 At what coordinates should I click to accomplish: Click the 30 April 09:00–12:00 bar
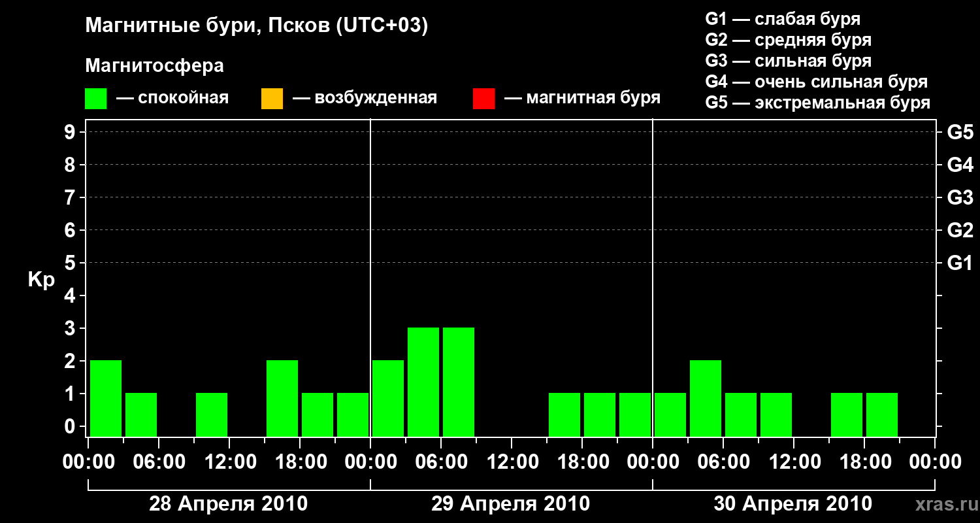776,414
